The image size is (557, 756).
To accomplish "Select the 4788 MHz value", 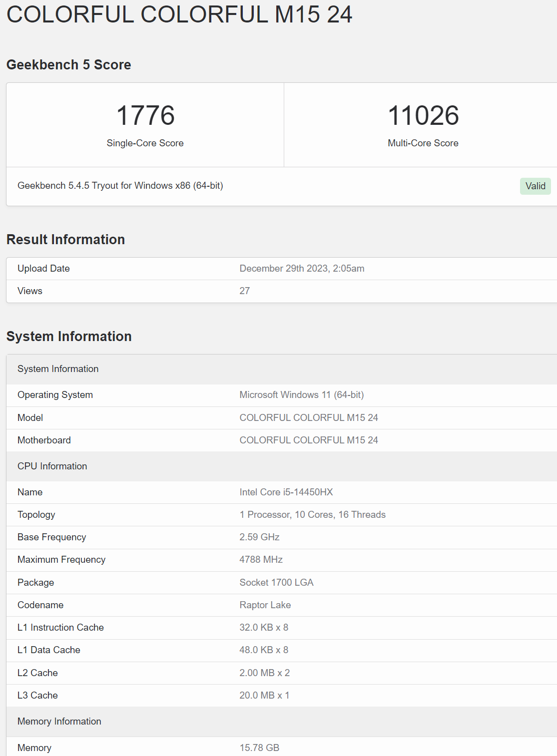I will (x=261, y=560).
